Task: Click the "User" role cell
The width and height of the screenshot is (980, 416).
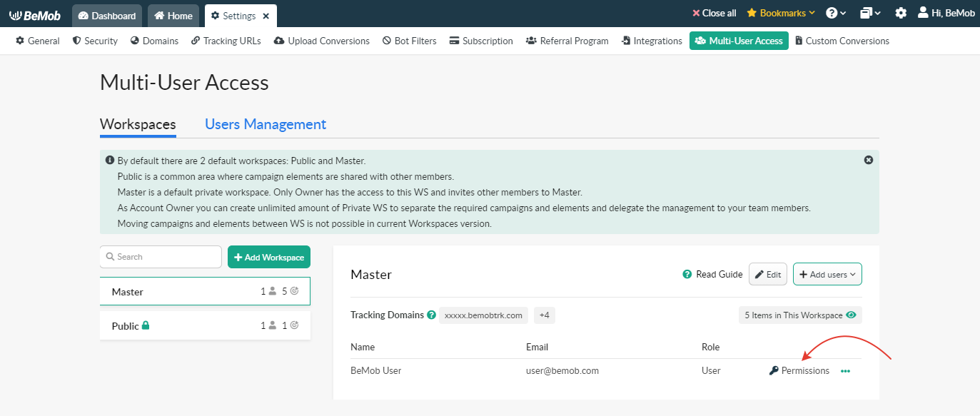Action: click(x=711, y=371)
